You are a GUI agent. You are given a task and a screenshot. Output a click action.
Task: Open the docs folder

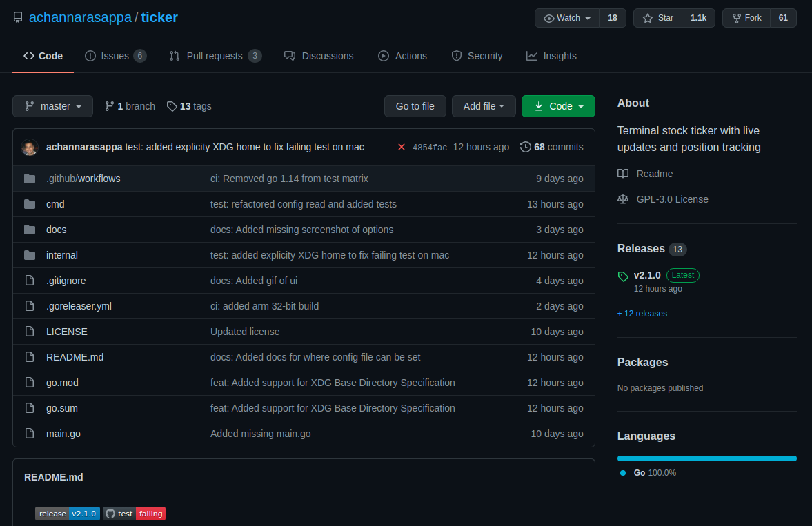point(57,230)
